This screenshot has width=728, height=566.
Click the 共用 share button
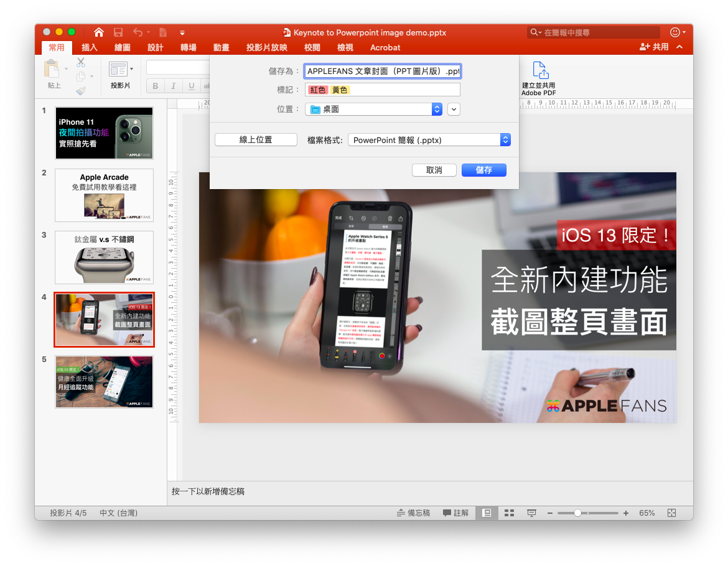[x=654, y=47]
